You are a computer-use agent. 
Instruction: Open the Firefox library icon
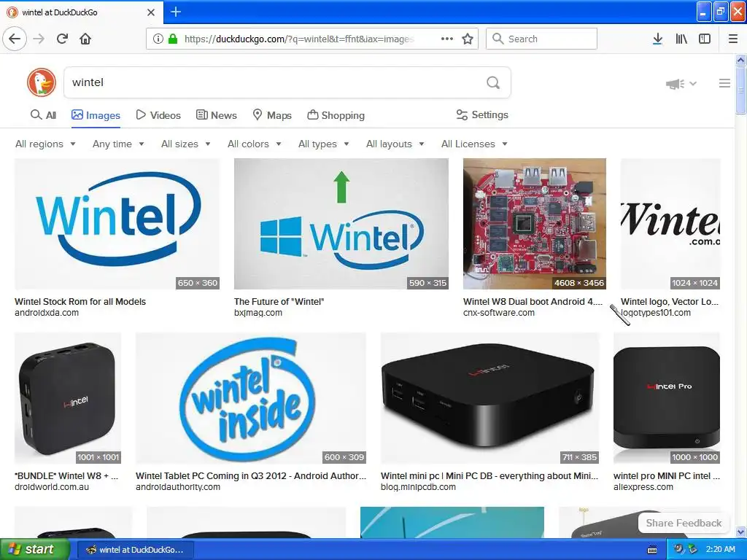pyautogui.click(x=681, y=39)
